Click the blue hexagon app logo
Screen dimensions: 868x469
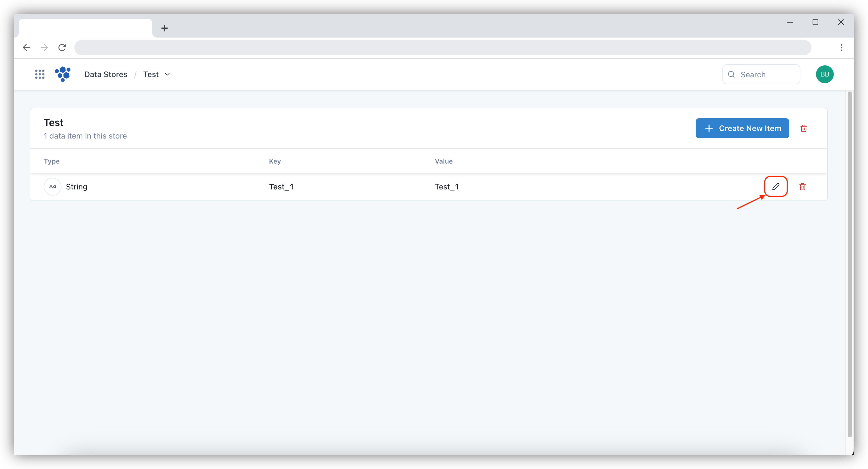click(x=63, y=74)
